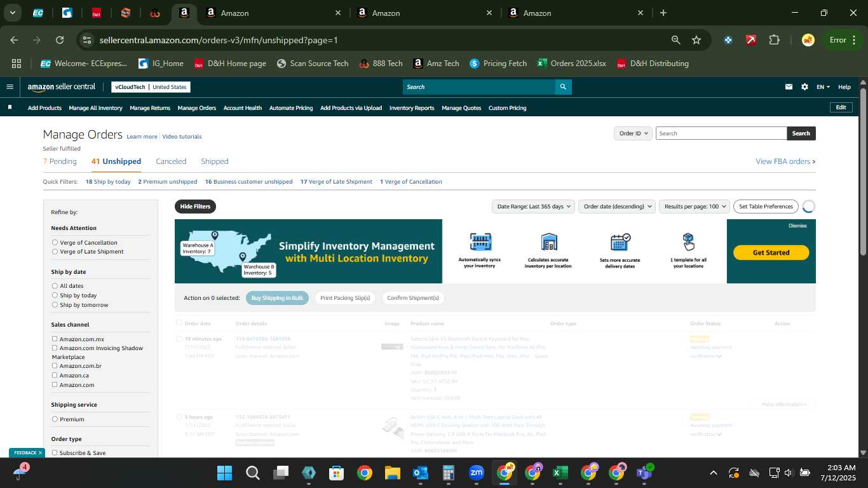This screenshot has height=488, width=868.
Task: Open the Results per page dropdown
Action: 694,207
